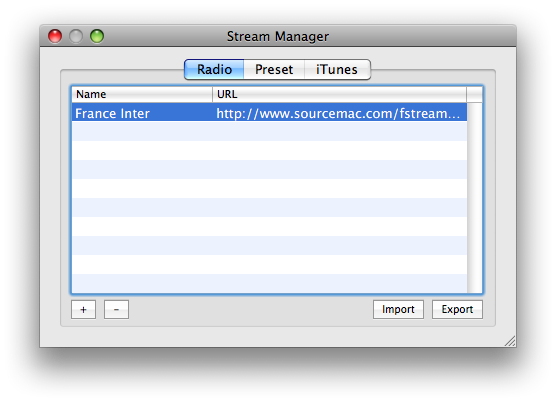The image size is (556, 402).
Task: Sort list by URL column header
Action: tap(339, 94)
